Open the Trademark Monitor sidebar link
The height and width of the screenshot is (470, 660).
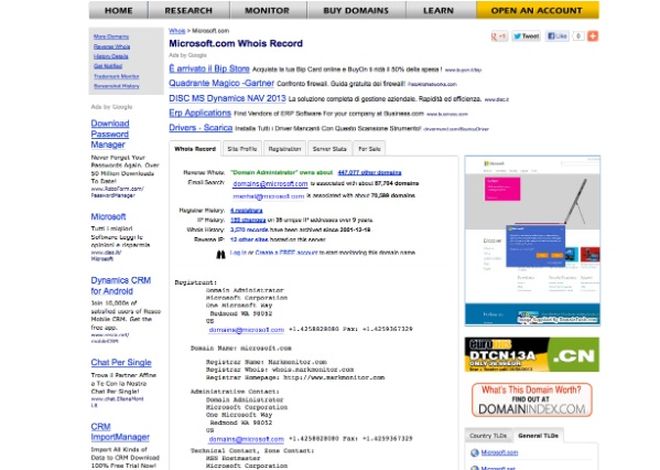[117, 76]
